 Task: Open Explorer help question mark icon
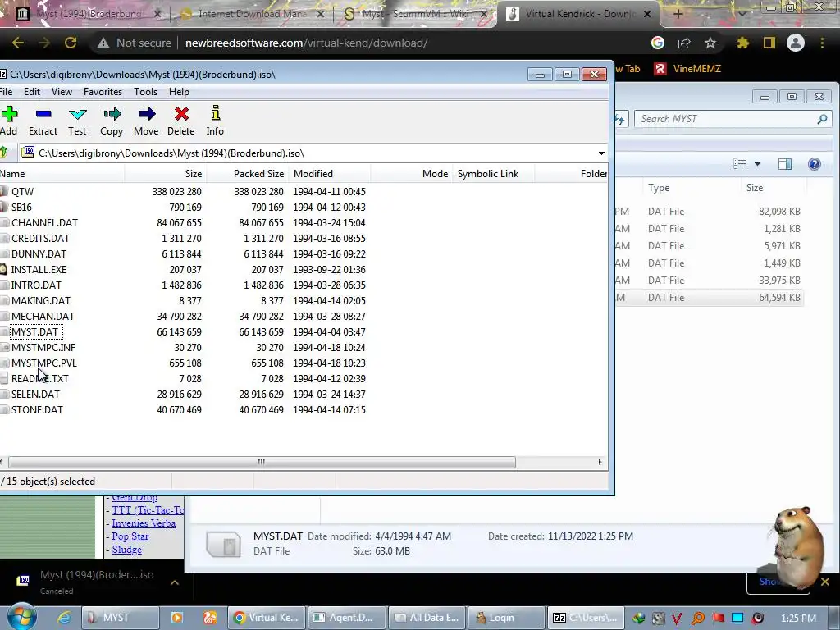click(815, 164)
